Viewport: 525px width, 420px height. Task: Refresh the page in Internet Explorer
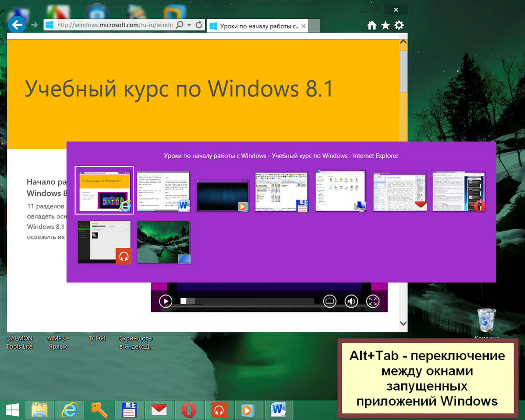click(x=199, y=25)
